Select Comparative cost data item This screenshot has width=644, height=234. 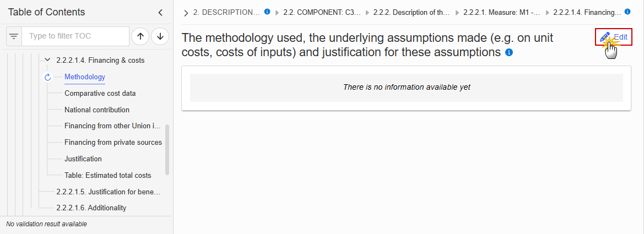coord(100,93)
